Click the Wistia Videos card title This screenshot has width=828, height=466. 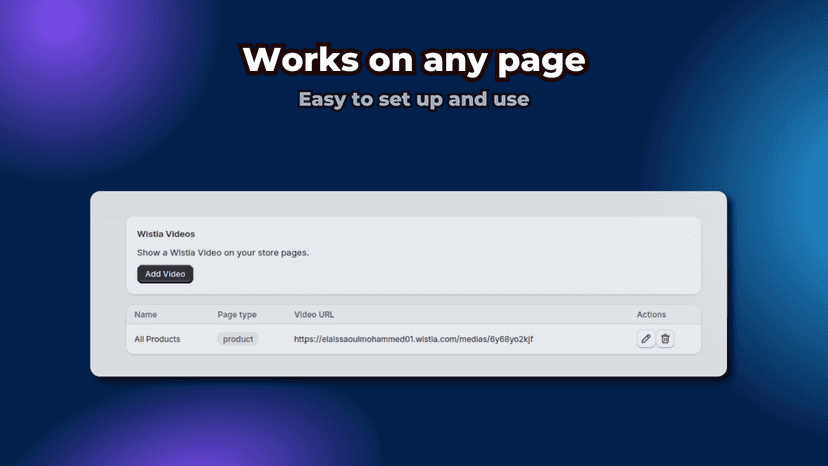pos(166,234)
